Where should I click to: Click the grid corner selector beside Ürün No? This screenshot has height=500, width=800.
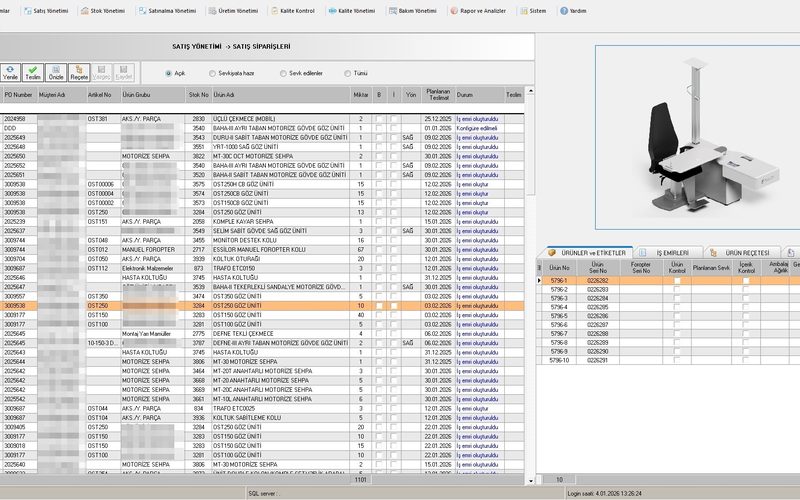(x=539, y=267)
